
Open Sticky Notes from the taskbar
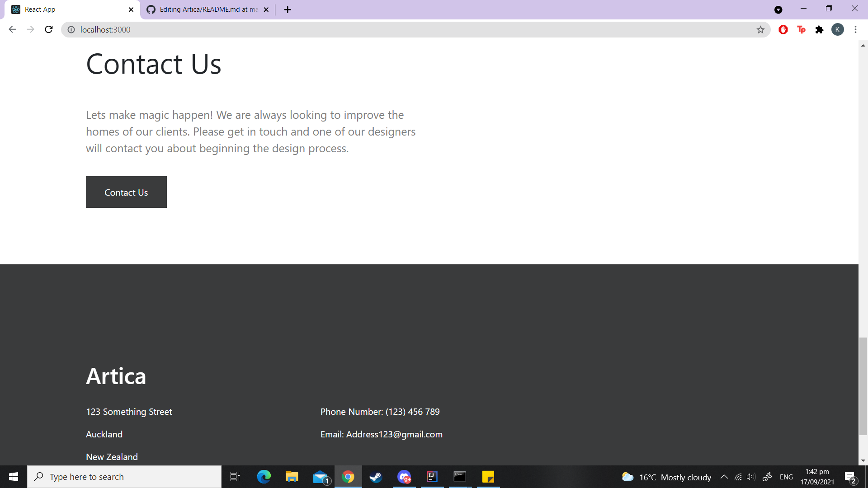tap(488, 477)
